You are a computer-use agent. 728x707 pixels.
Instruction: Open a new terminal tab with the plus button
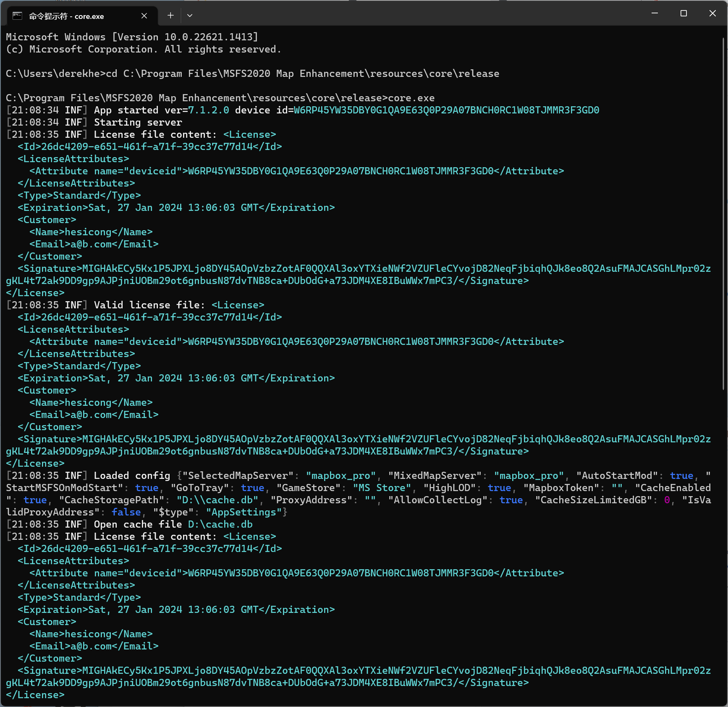(x=170, y=15)
